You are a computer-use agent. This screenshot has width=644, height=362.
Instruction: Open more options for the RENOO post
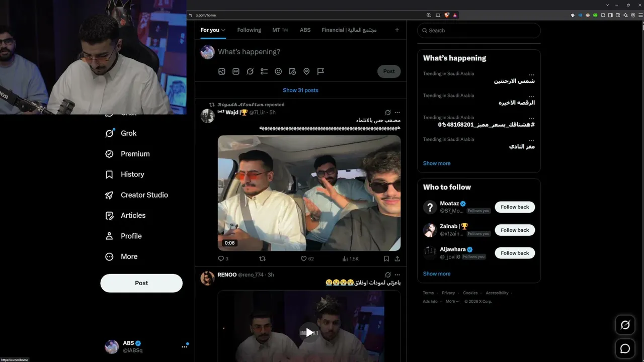(x=397, y=275)
